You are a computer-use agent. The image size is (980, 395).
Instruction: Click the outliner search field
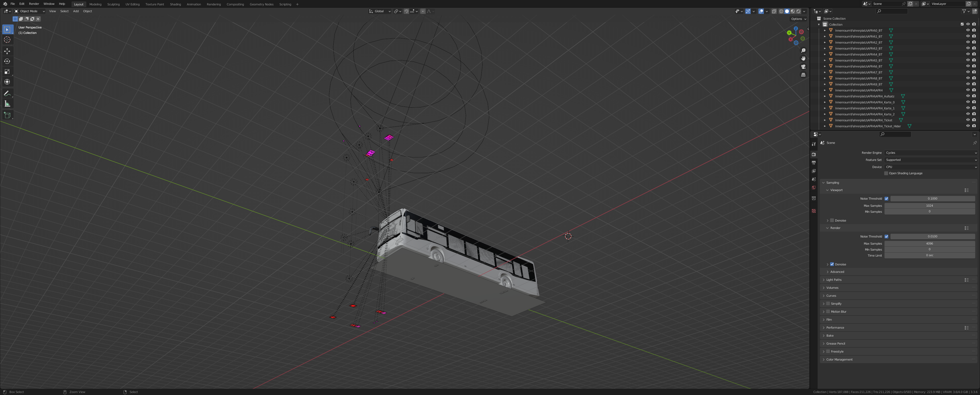point(892,11)
